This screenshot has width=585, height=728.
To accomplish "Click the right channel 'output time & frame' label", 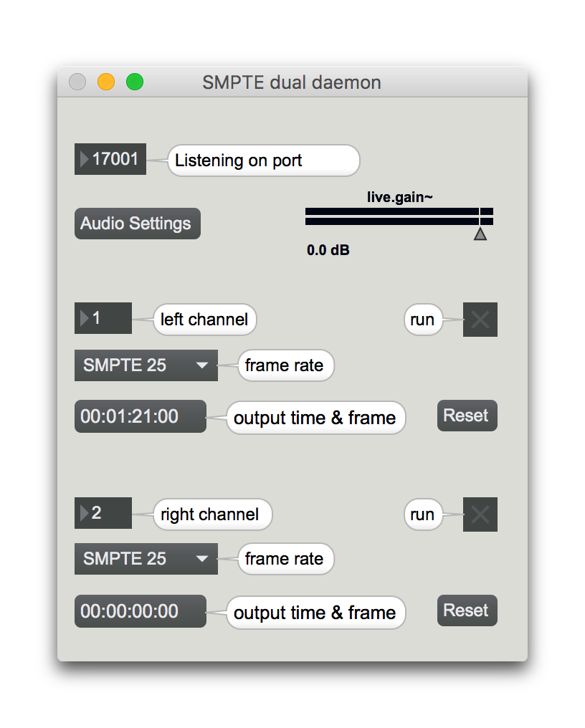I will pyautogui.click(x=316, y=613).
